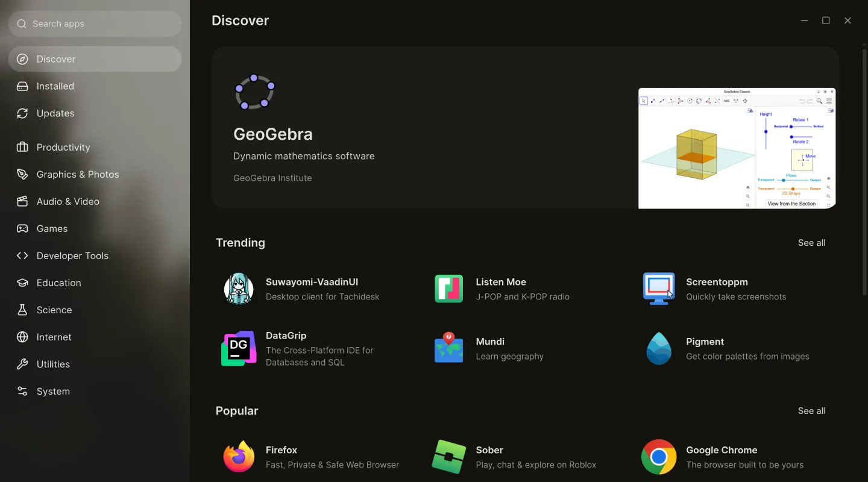This screenshot has width=868, height=482.
Task: Click the DataGrip DG icon
Action: pyautogui.click(x=239, y=348)
